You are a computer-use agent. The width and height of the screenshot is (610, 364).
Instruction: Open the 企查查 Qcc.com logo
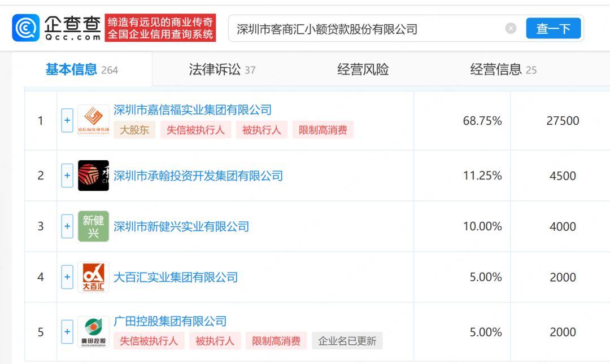tap(57, 28)
